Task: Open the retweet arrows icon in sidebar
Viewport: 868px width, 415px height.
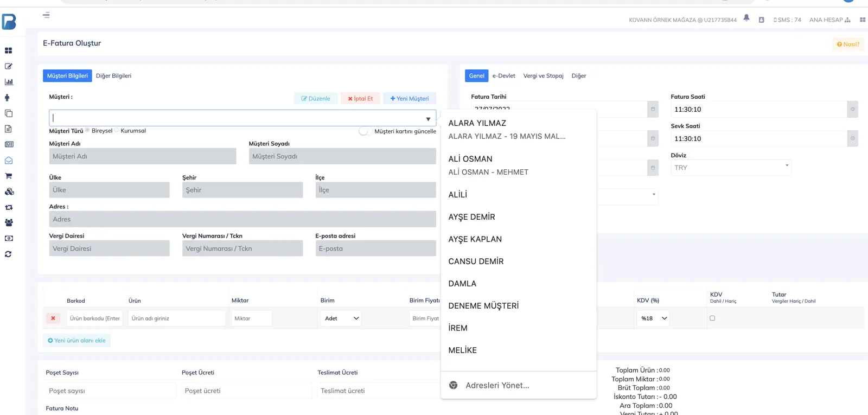Action: [9, 207]
